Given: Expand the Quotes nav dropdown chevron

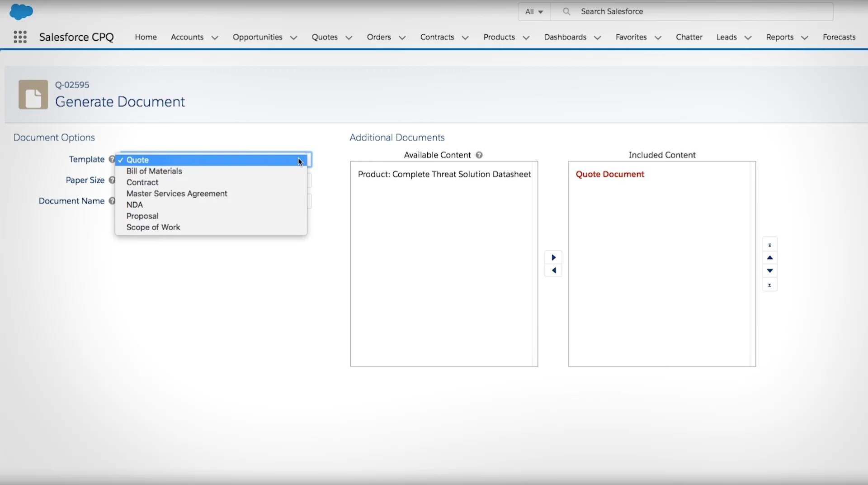Looking at the screenshot, I should tap(349, 38).
